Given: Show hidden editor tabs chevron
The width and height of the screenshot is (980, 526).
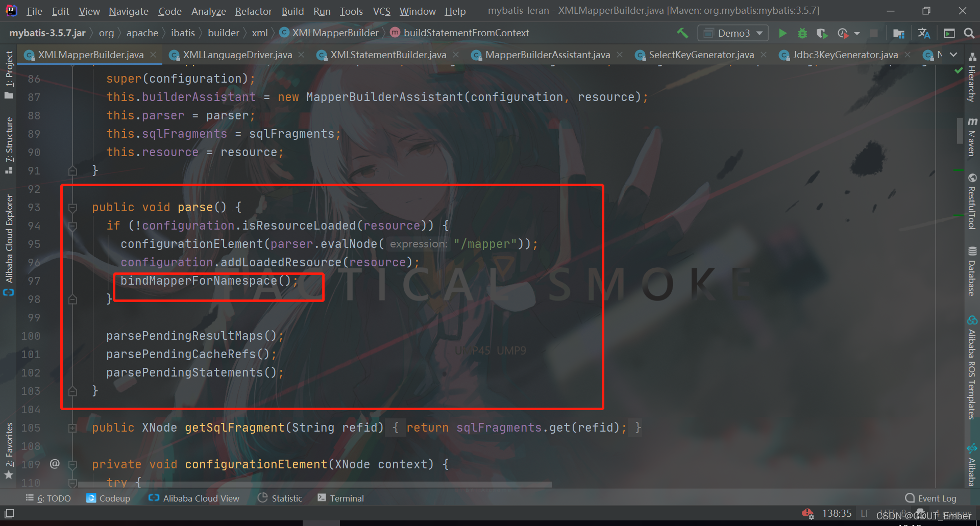Looking at the screenshot, I should (953, 55).
